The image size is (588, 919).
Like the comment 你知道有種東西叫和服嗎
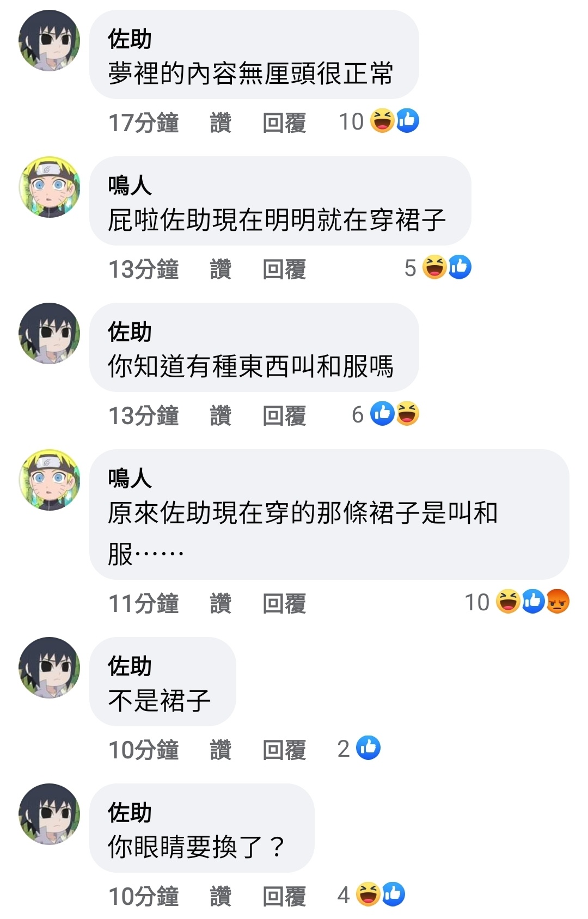(x=220, y=415)
